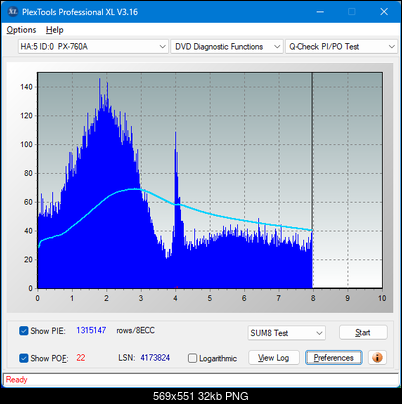Minimize the PlexTools window

point(320,12)
